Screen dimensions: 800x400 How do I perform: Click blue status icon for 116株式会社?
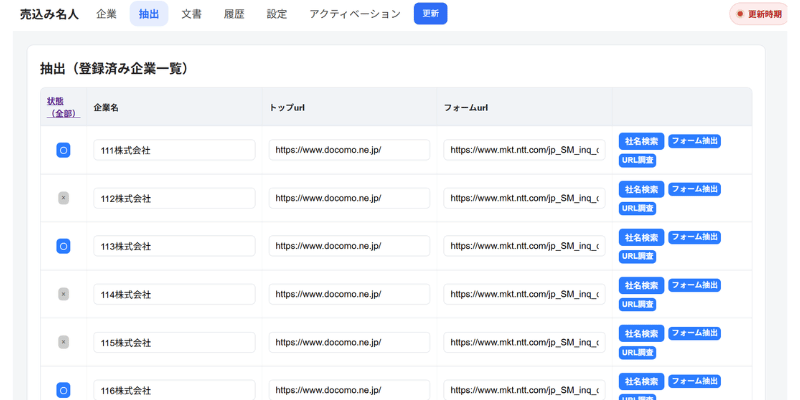coord(63,390)
